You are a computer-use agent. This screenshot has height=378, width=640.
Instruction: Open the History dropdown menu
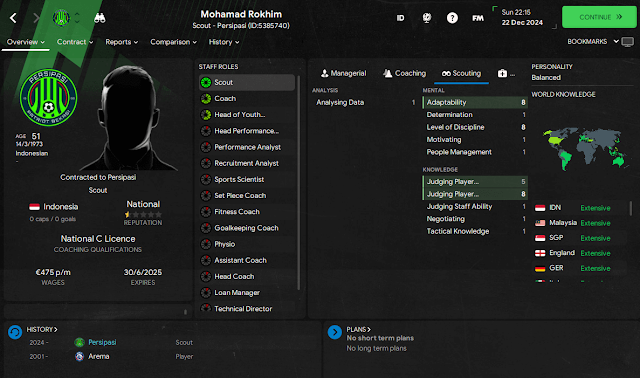tap(224, 42)
